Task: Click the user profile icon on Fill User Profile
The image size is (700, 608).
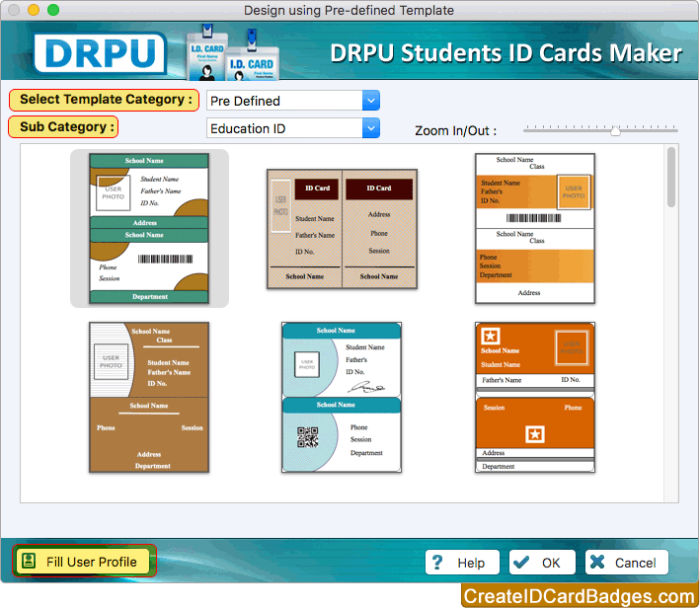Action: 29,561
